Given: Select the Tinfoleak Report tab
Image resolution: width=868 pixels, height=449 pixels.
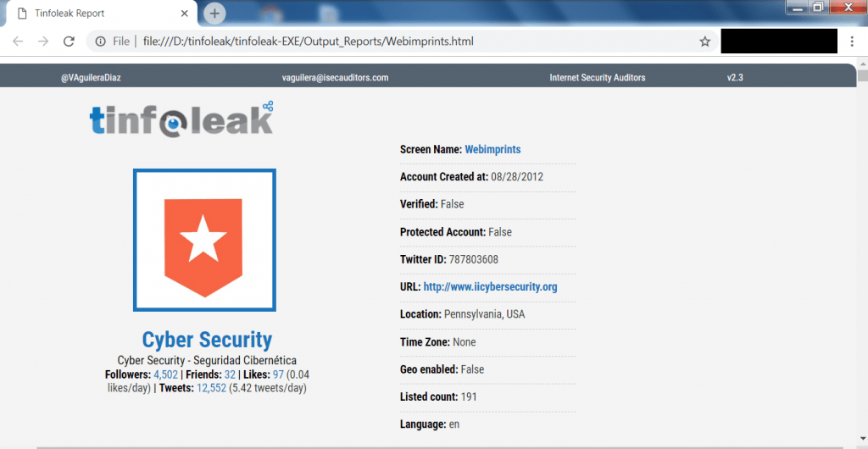Looking at the screenshot, I should 100,14.
